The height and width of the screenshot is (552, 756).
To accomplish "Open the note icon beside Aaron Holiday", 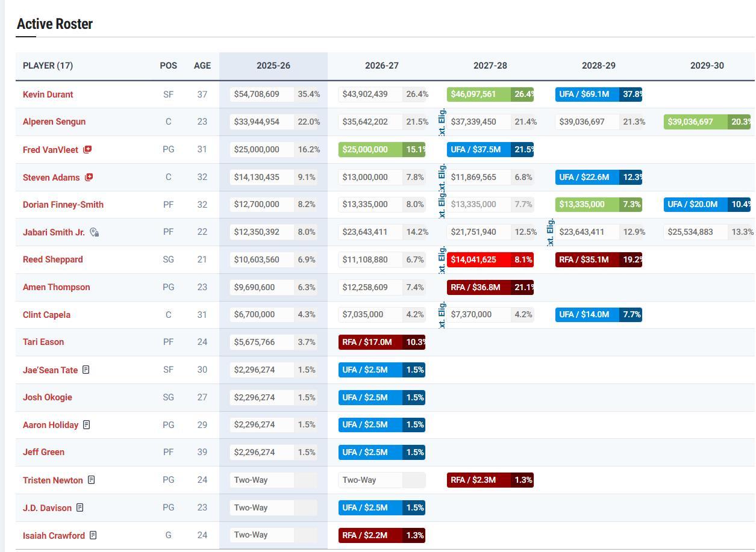I will (87, 425).
